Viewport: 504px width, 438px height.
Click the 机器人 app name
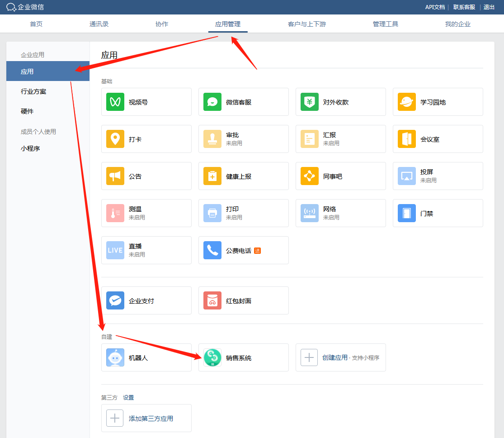(138, 358)
